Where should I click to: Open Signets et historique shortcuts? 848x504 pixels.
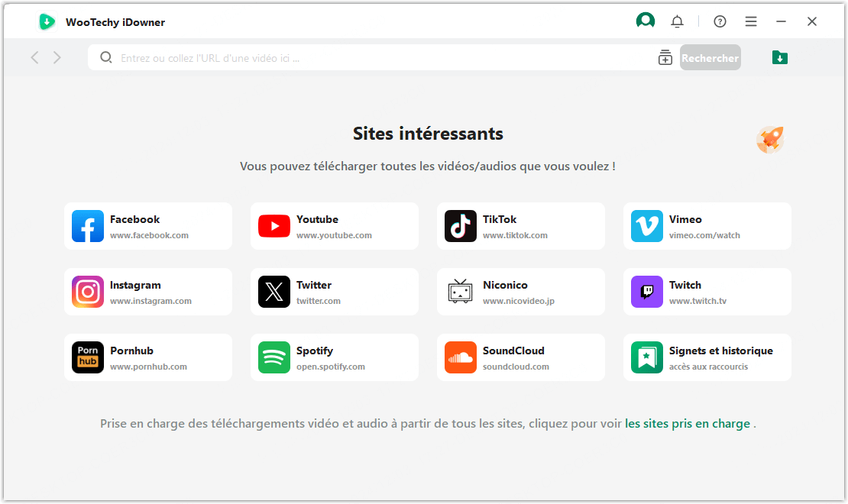707,357
